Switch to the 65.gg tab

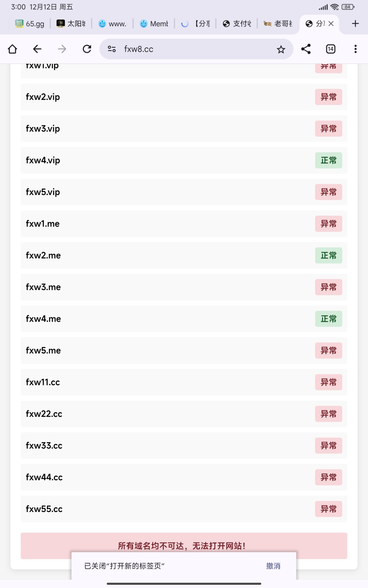(30, 24)
